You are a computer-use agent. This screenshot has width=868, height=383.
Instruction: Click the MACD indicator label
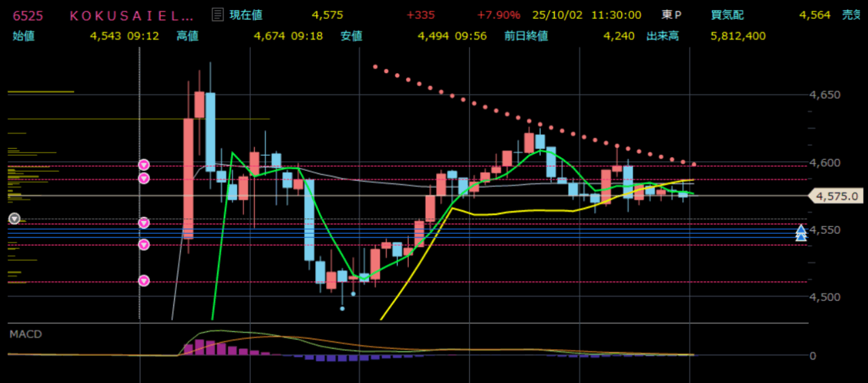tap(25, 334)
